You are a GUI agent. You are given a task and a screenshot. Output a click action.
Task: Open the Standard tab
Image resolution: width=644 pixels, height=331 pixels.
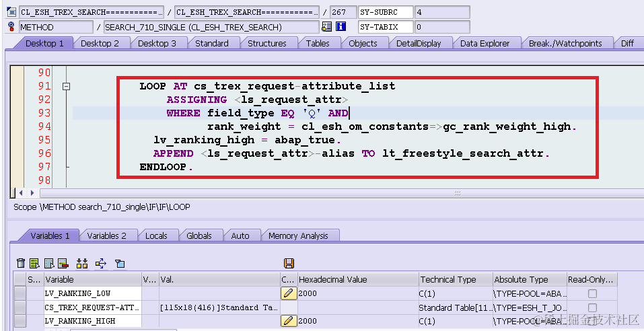212,43
